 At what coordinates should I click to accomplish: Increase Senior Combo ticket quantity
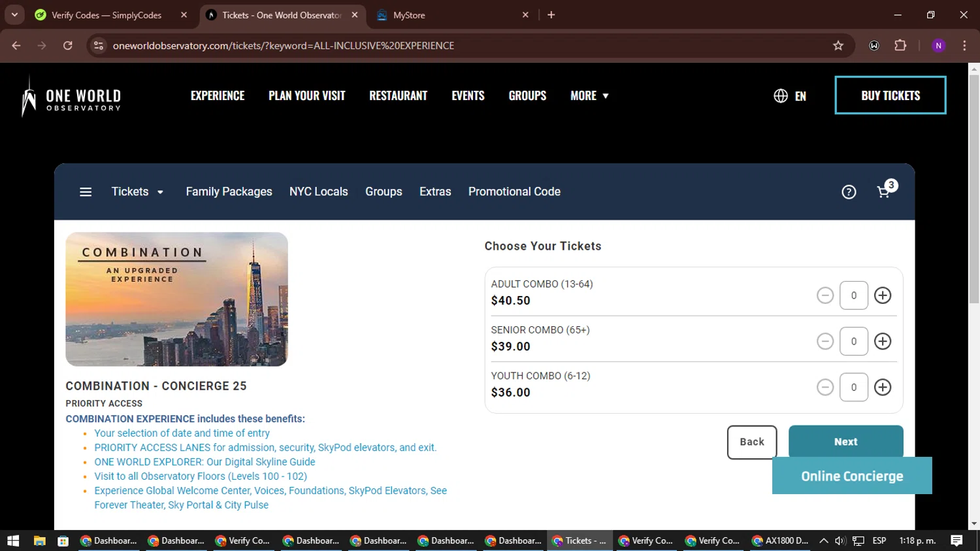point(883,341)
